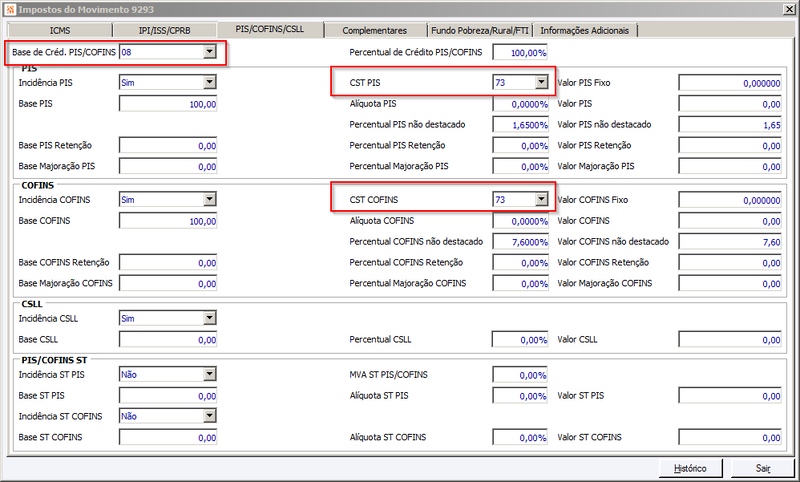Viewport: 800px width, 482px height.
Task: Click the Base ST COFINS field
Action: point(168,438)
